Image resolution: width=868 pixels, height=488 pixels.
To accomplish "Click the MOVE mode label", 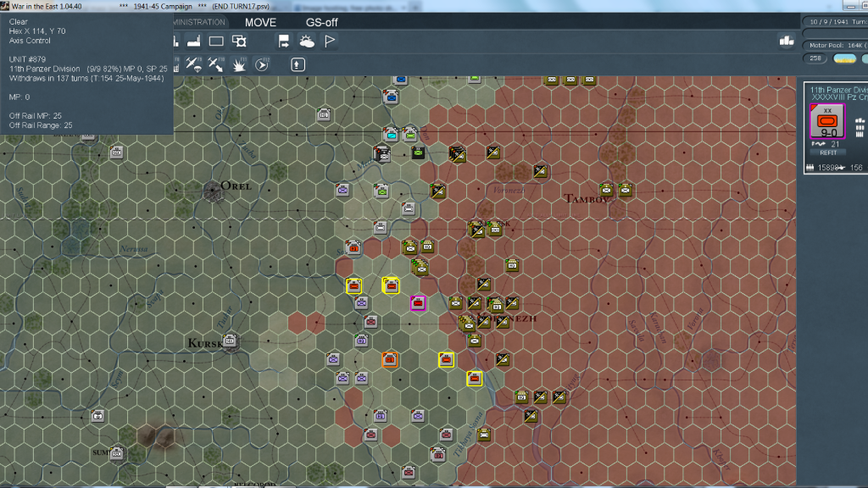I will (260, 22).
